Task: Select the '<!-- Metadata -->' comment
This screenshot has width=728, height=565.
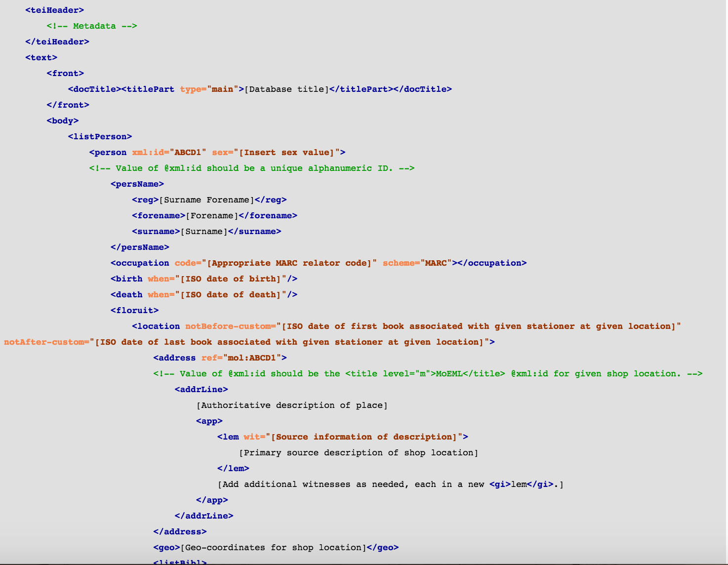Action: [x=92, y=26]
